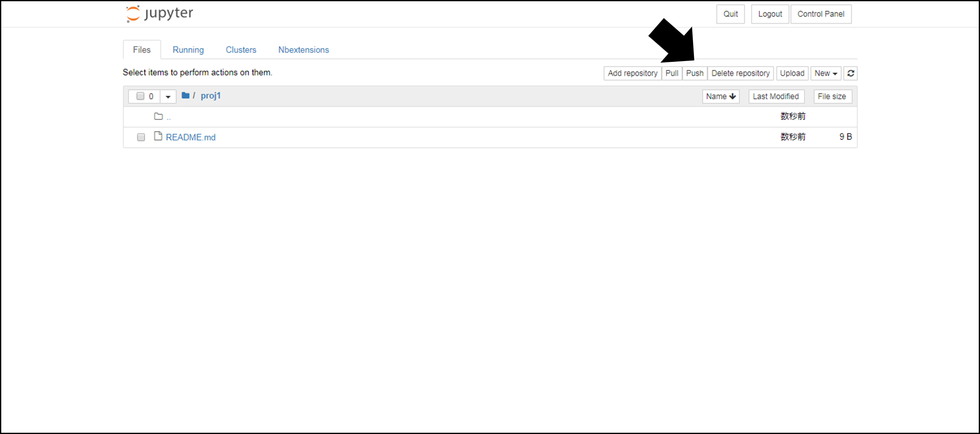Viewport: 980px width, 434px height.
Task: Click the Pull button
Action: (672, 73)
